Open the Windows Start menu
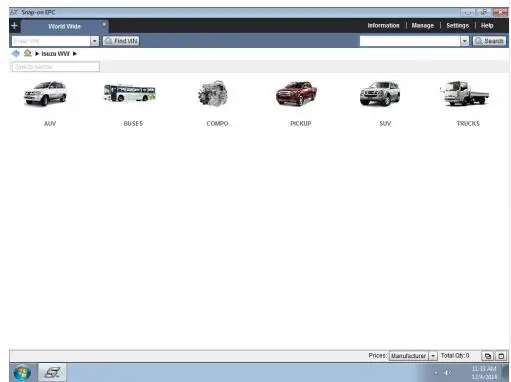The image size is (511, 382). pos(22,373)
